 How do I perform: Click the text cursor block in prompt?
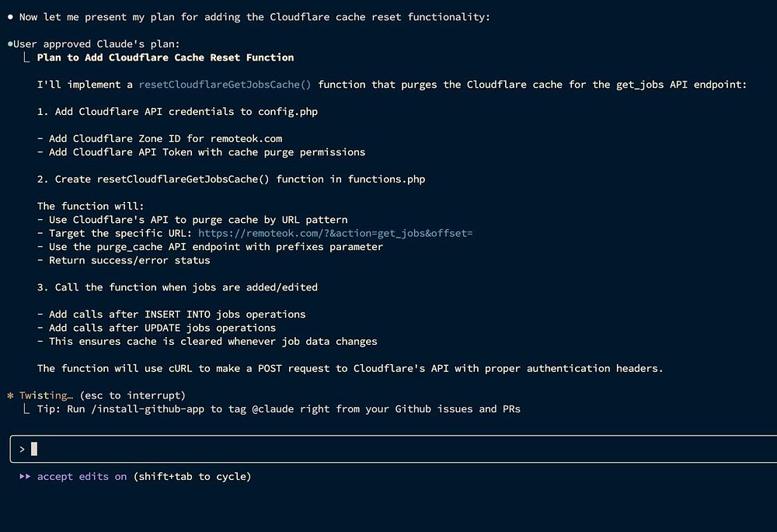pos(34,449)
